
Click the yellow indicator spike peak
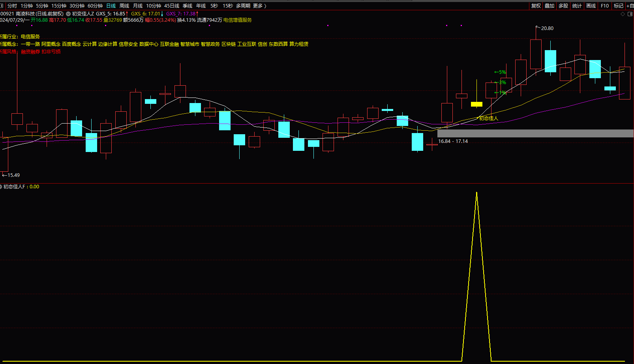point(476,193)
